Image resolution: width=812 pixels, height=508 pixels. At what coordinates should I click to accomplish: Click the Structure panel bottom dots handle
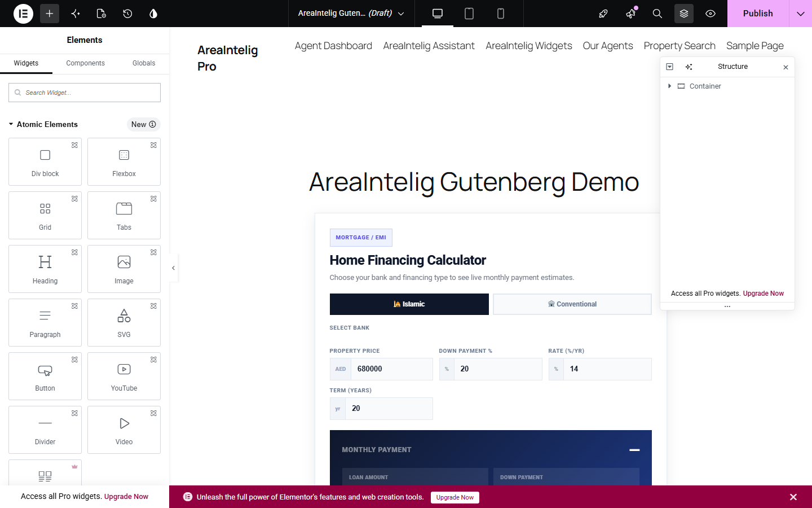727,306
